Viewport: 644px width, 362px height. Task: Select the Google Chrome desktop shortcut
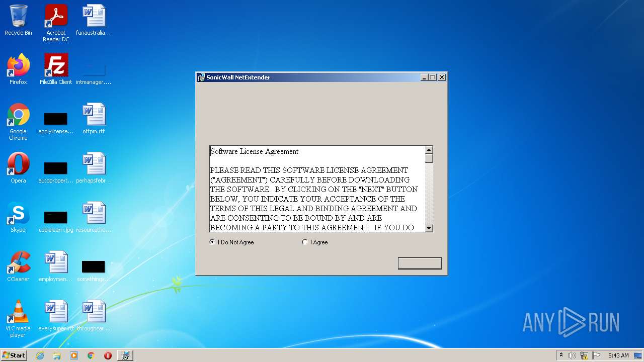(18, 122)
